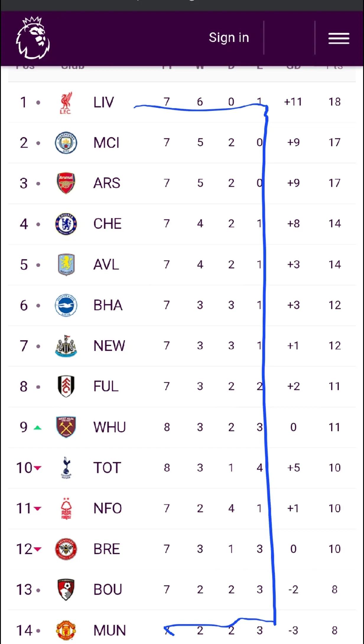Open the hamburger menu
Image resolution: width=364 pixels, height=644 pixels.
coord(339,38)
